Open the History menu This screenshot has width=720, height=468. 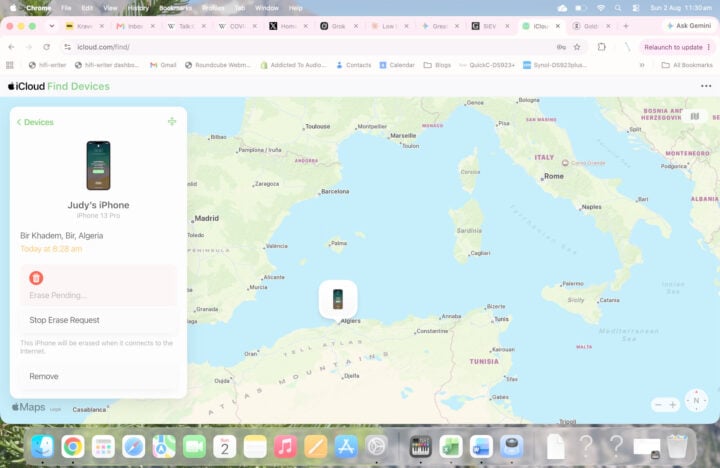tap(138, 8)
